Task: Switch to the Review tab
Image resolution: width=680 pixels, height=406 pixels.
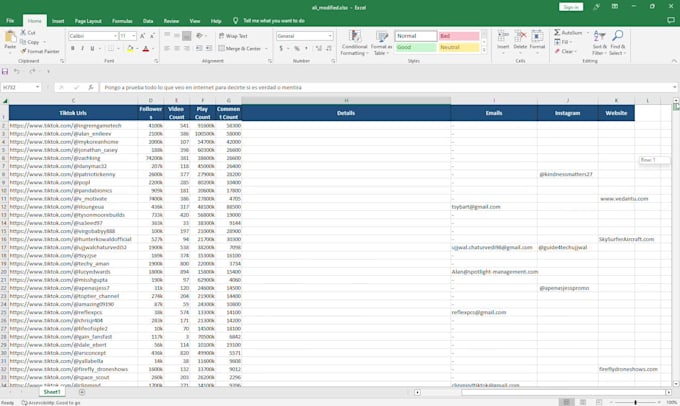Action: pos(171,21)
